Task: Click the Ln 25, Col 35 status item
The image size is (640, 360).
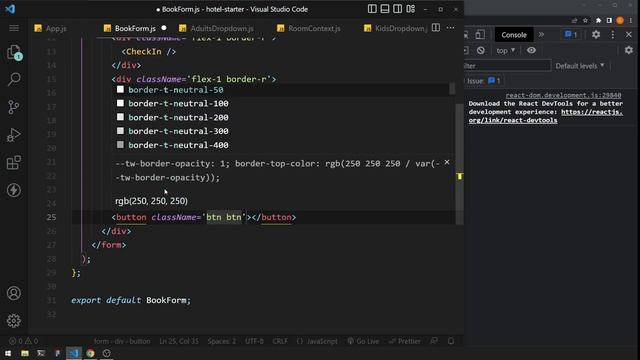Action: pyautogui.click(x=179, y=341)
